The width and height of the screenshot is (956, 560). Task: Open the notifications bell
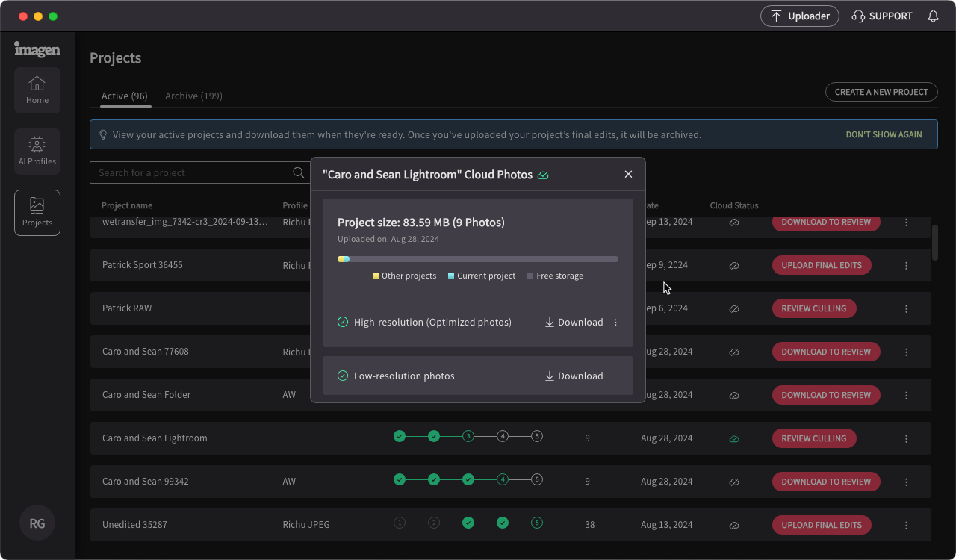tap(933, 16)
